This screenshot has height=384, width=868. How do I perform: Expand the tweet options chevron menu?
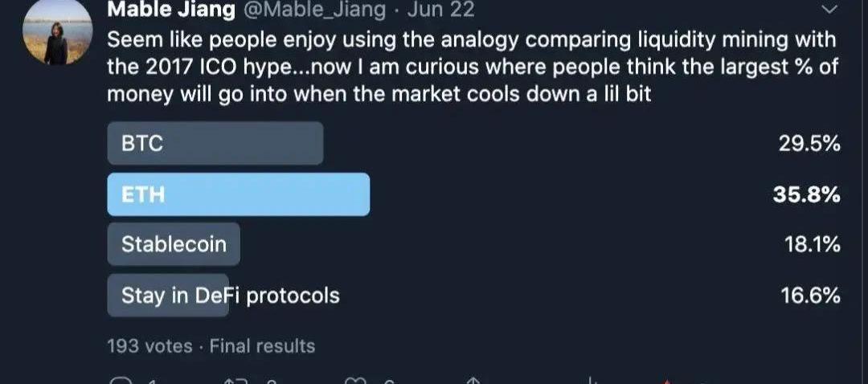click(x=829, y=9)
